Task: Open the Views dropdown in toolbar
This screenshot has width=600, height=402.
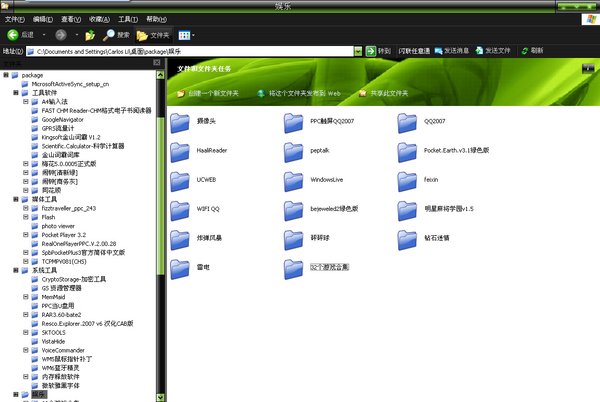Action: point(187,34)
